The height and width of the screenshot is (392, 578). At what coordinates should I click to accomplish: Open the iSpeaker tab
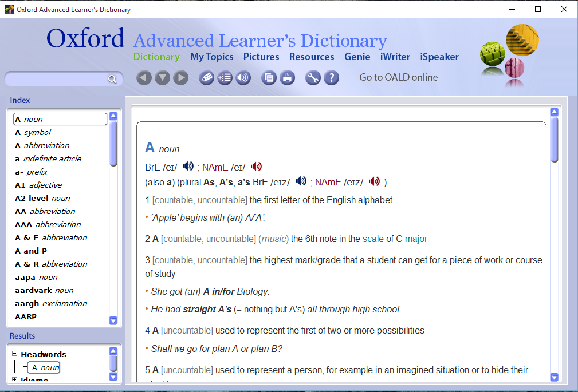[439, 57]
